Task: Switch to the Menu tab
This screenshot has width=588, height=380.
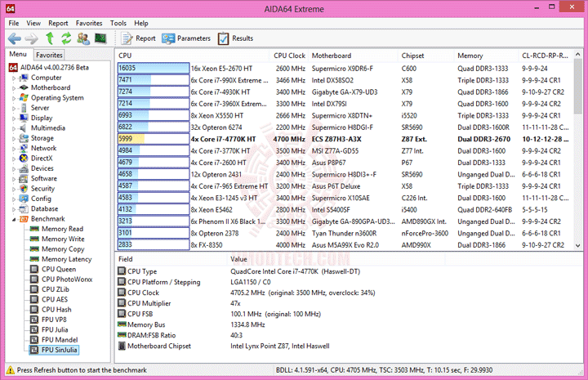Action: (x=18, y=55)
